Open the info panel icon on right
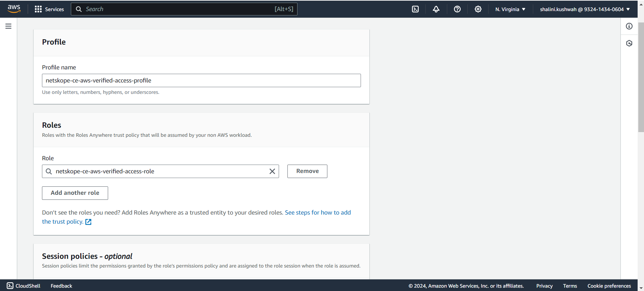The image size is (644, 291). click(629, 26)
